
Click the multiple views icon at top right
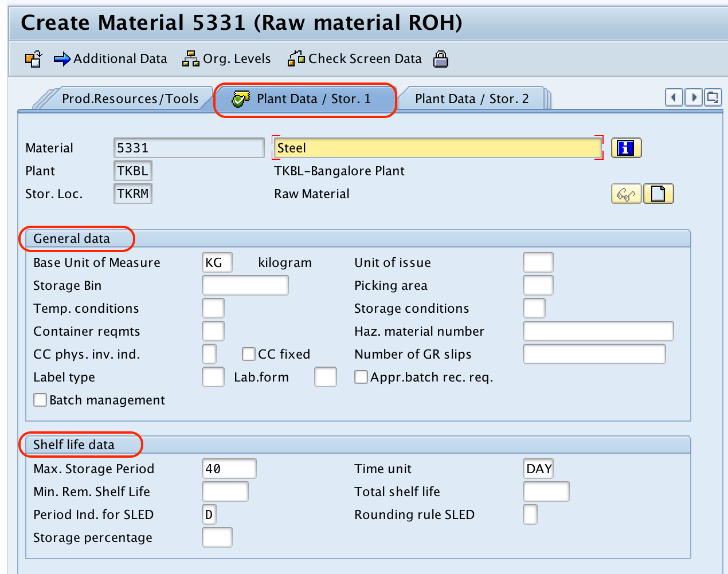point(713,98)
